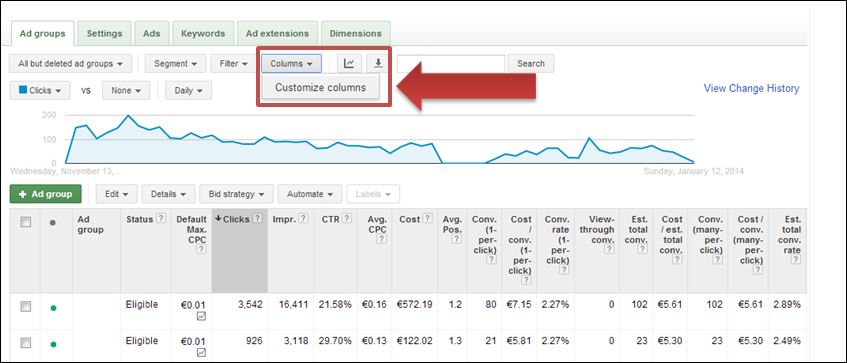Open help icon under Est. total conv.
The width and height of the screenshot is (847, 363).
642,249
